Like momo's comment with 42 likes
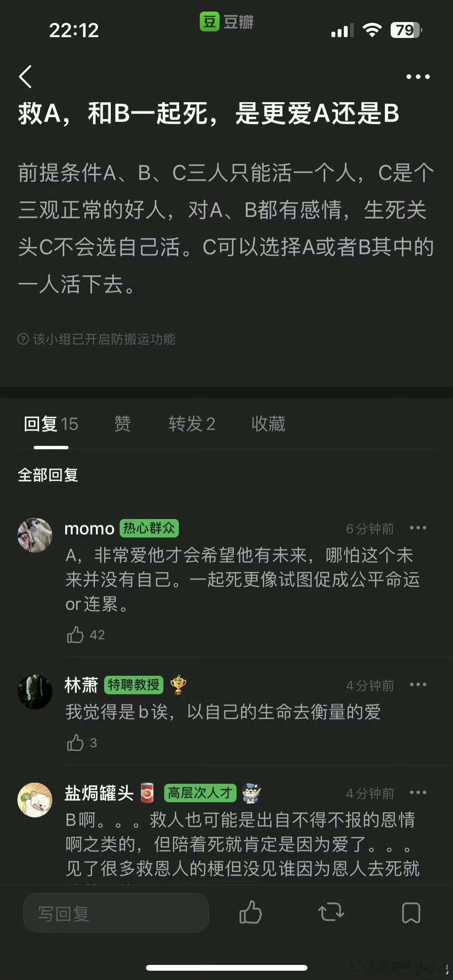453x980 pixels. click(x=75, y=635)
